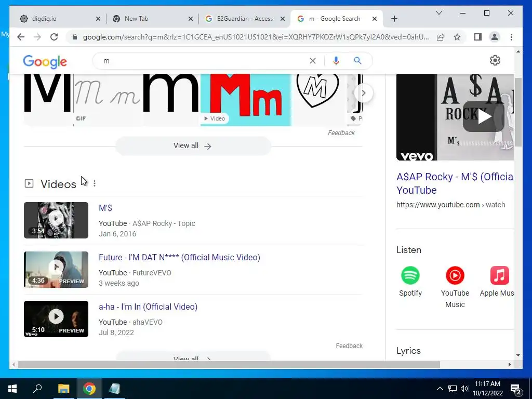Click Feedback below the videos list
Viewport: 532px width, 399px height.
click(349, 345)
